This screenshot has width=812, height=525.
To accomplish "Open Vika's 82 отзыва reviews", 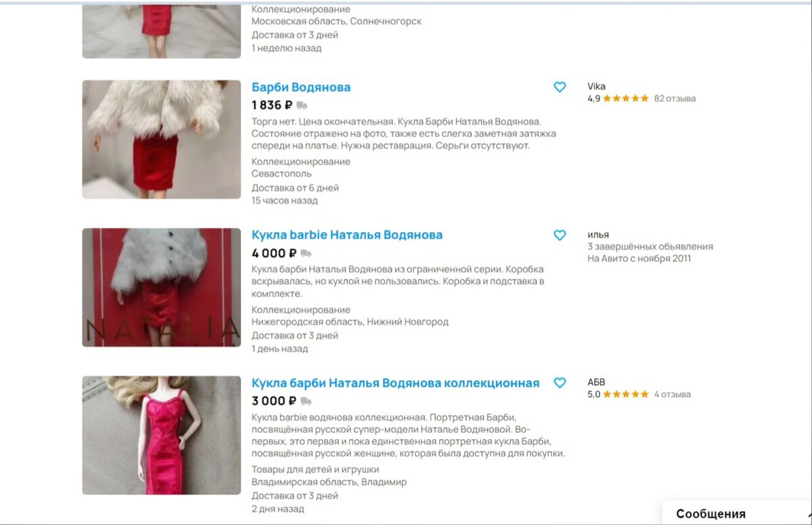I will (675, 98).
